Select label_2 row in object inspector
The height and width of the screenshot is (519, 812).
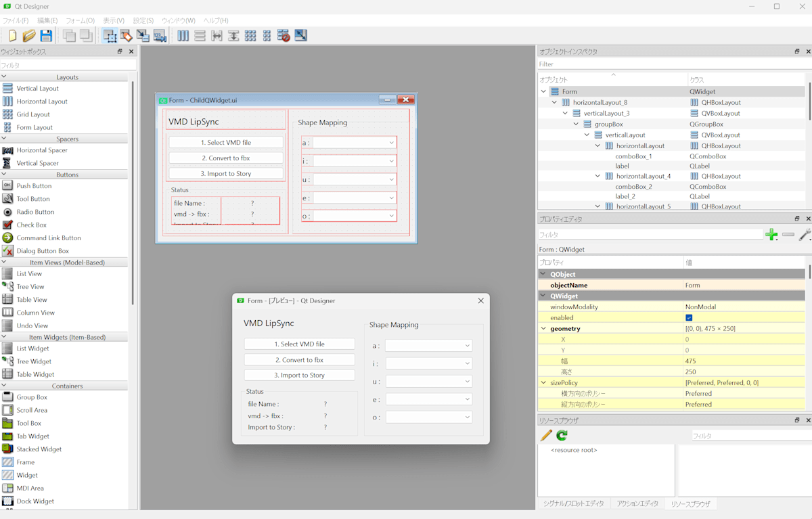click(625, 197)
